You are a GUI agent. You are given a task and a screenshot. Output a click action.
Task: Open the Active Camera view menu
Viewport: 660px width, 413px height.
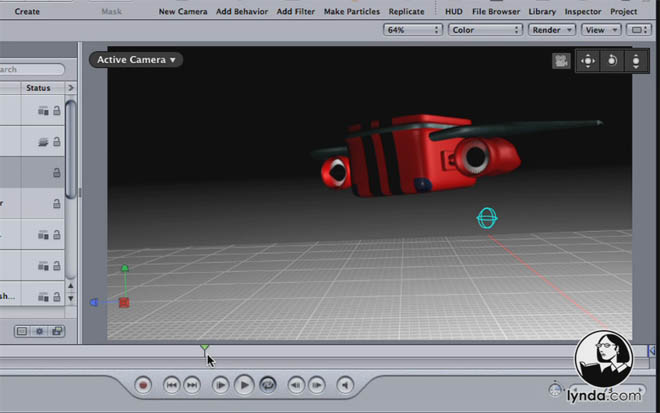pos(136,60)
